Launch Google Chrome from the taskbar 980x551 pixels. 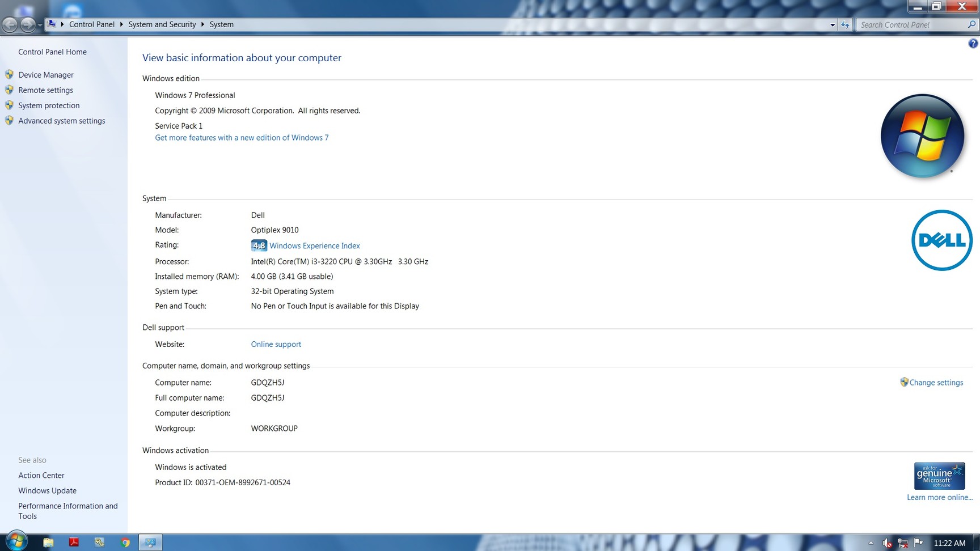125,542
